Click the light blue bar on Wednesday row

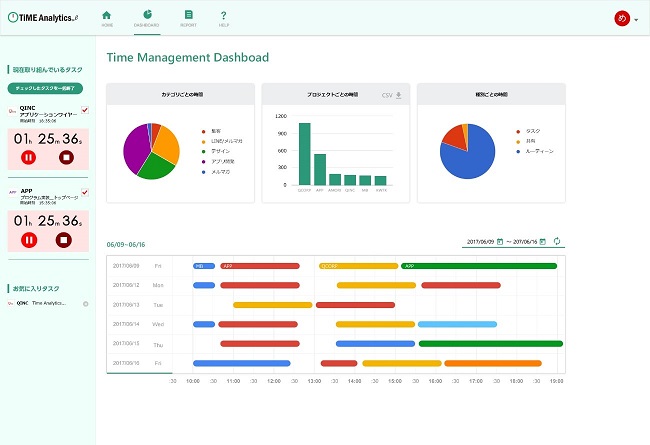click(x=457, y=324)
